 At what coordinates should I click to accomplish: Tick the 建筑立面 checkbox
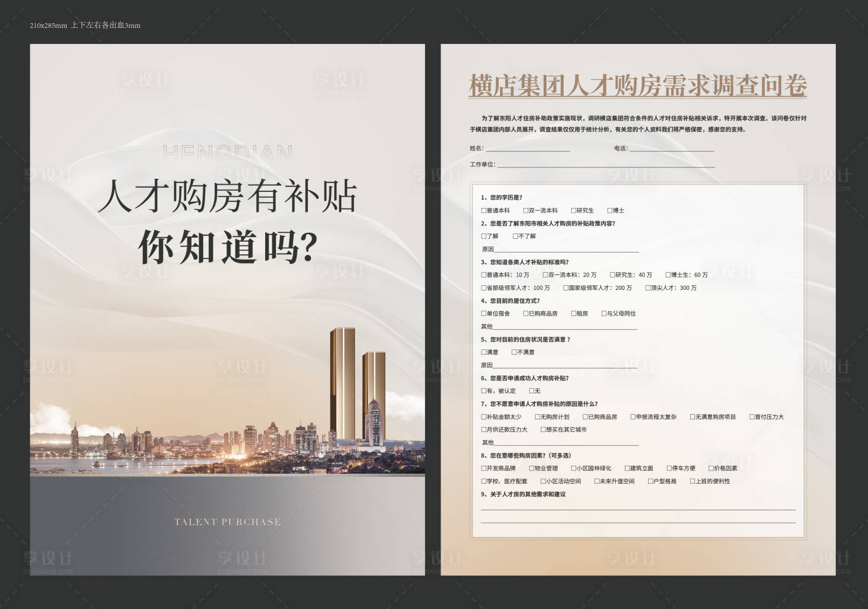point(628,468)
